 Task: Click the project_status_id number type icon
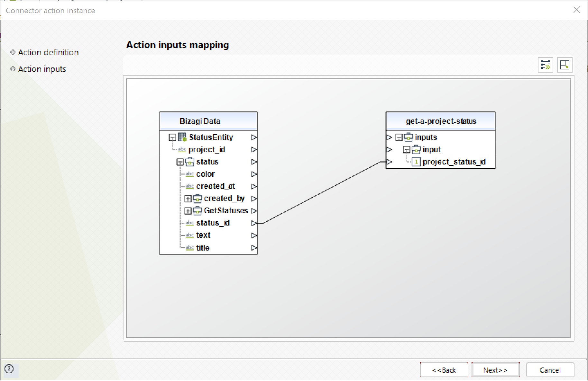click(x=416, y=162)
